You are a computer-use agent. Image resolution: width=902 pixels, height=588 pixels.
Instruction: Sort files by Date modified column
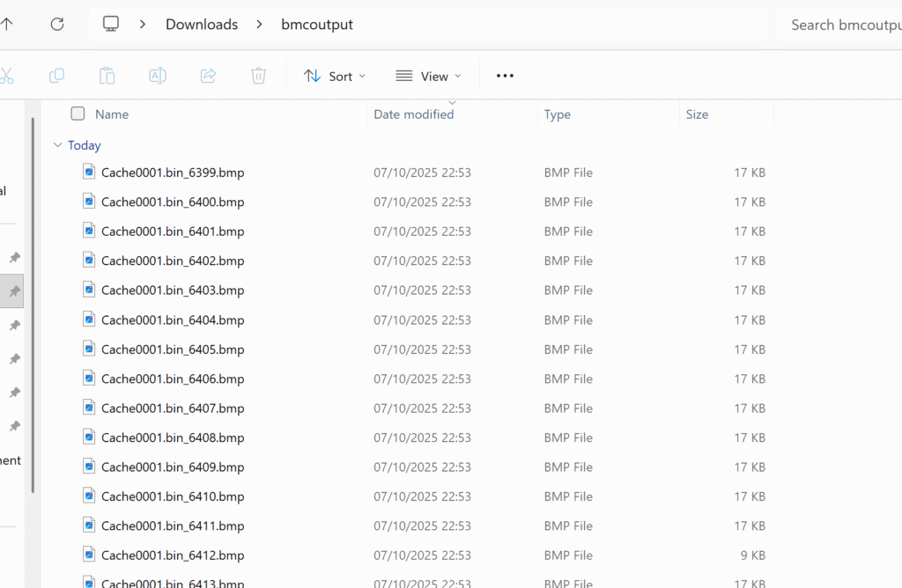(x=413, y=114)
